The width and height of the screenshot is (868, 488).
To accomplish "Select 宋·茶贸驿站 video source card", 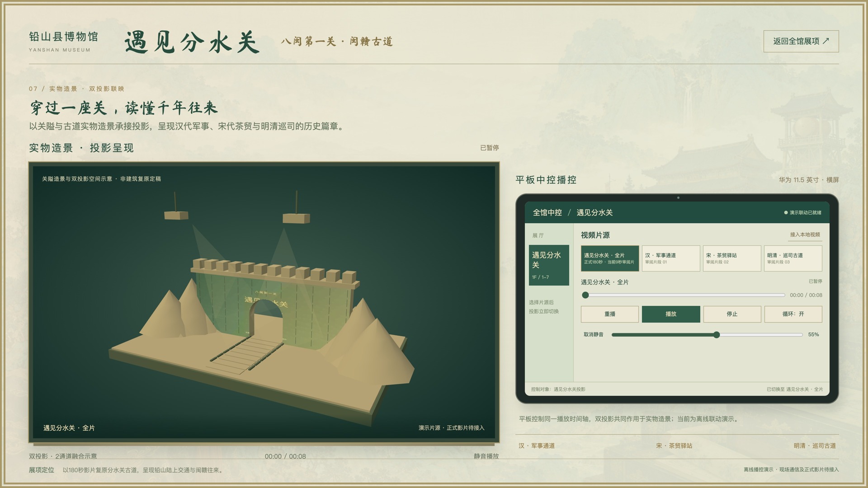I will tap(732, 258).
